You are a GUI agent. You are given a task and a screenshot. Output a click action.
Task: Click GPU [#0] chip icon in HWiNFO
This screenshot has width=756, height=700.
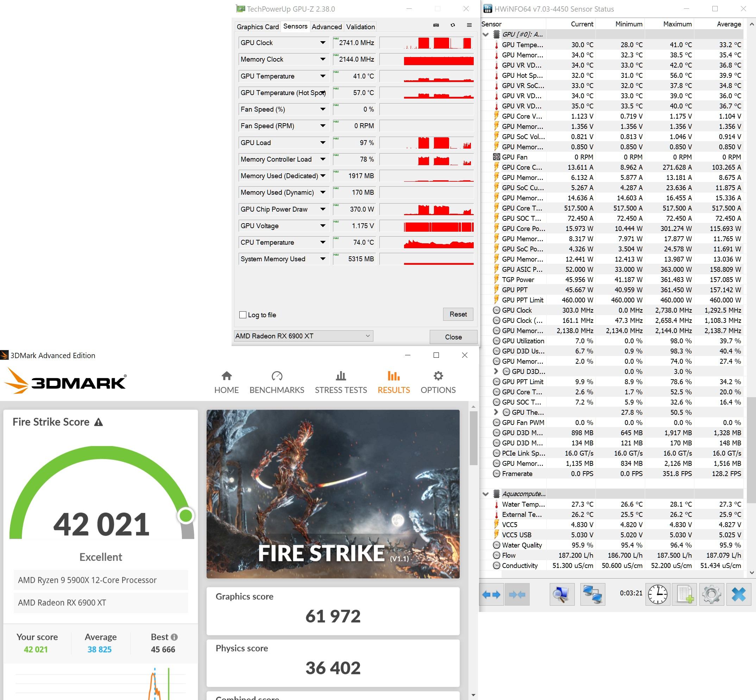(x=496, y=35)
